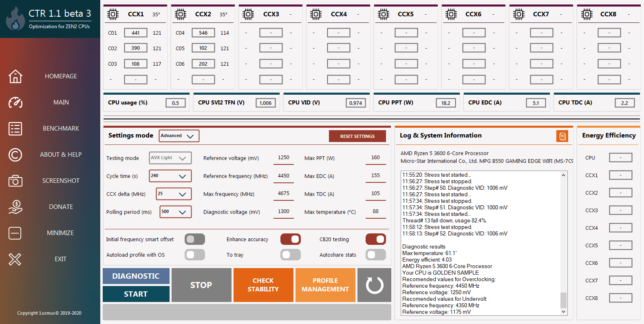Screen dimensions: 644x324
Task: Disable the CB20 testing switch
Action: click(x=376, y=239)
